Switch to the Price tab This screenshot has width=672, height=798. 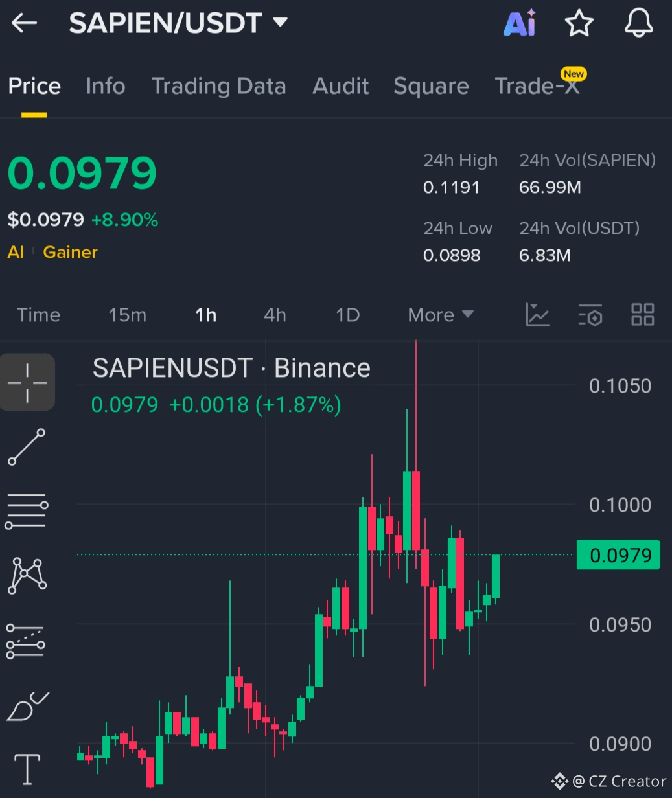pos(34,86)
